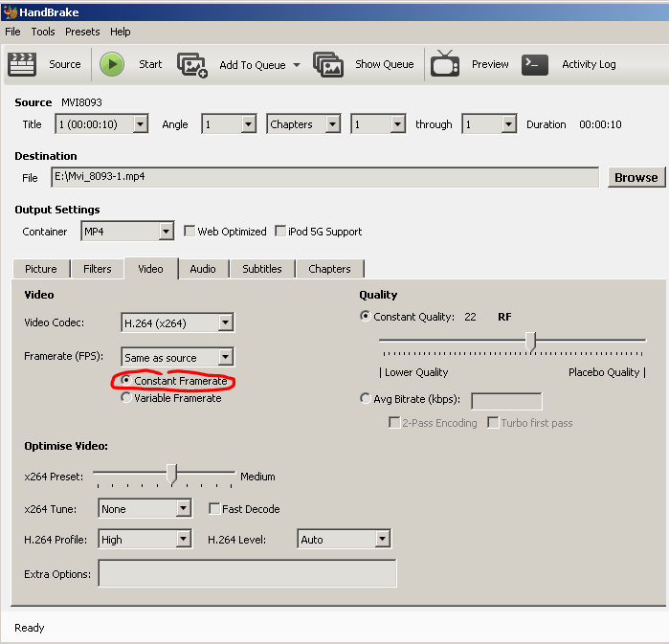Select the Avg Bitrate (kbps) radio button
Viewport: 669px width, 644px height.
(x=365, y=398)
